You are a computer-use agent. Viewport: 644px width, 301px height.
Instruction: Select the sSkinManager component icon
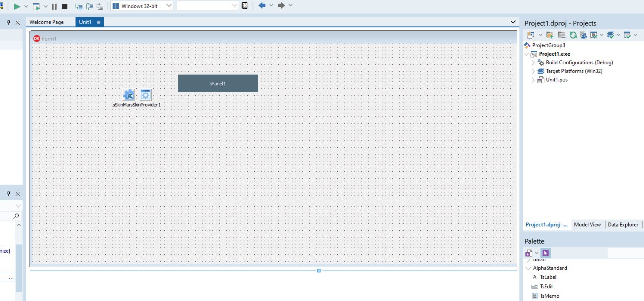tap(129, 94)
